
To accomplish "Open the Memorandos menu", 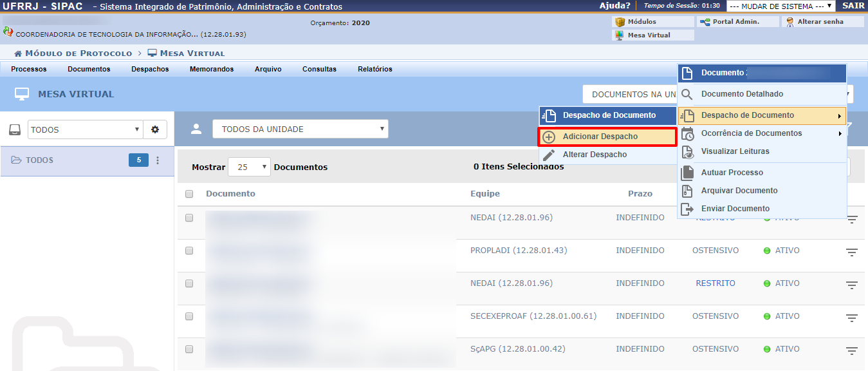I will tap(211, 69).
